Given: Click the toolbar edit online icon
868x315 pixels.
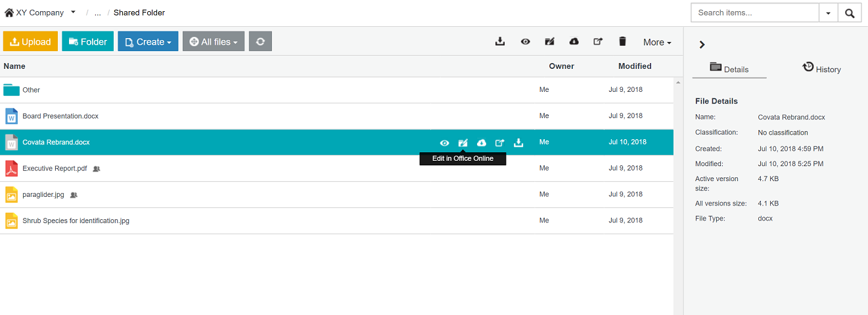Looking at the screenshot, I should tap(550, 41).
